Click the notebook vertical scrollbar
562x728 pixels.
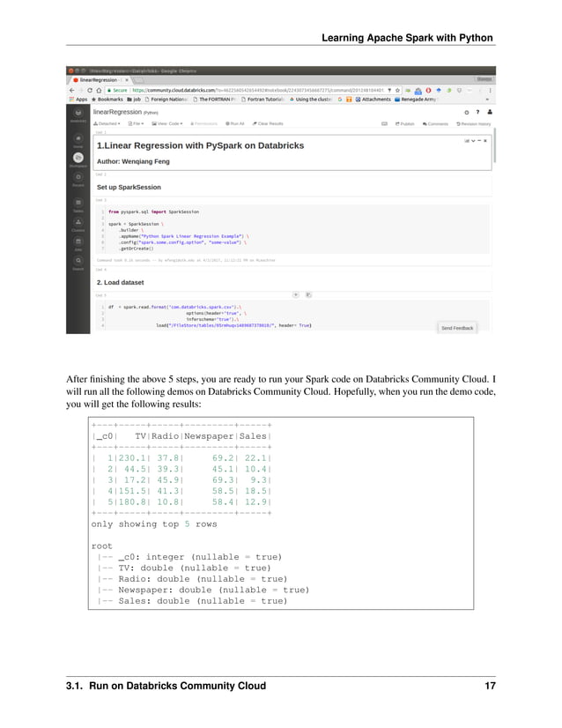pyautogui.click(x=495, y=145)
